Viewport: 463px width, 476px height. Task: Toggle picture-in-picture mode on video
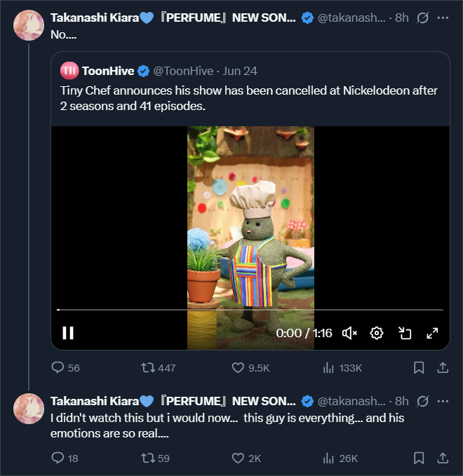[405, 333]
